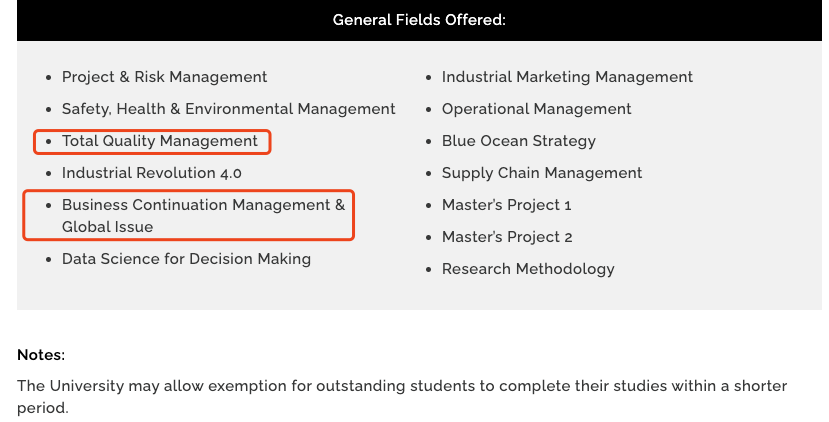Click bullet before Blue Ocean Strategy
This screenshot has height=422, width=829.
pyautogui.click(x=429, y=142)
